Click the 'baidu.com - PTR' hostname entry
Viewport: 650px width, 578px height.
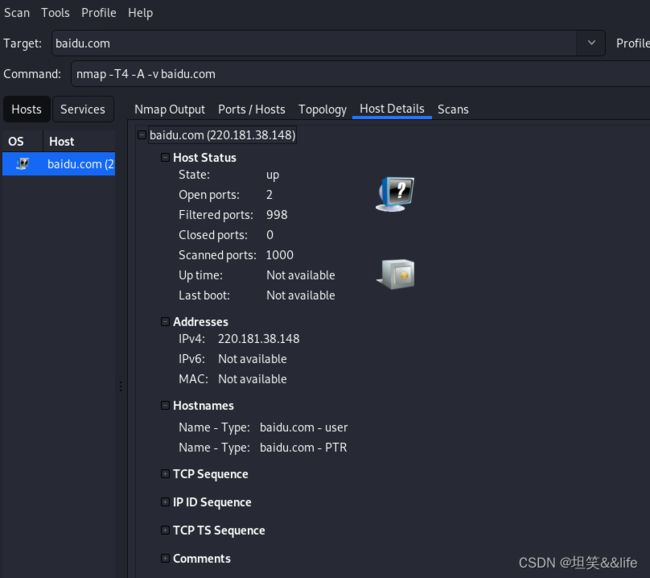pyautogui.click(x=303, y=448)
